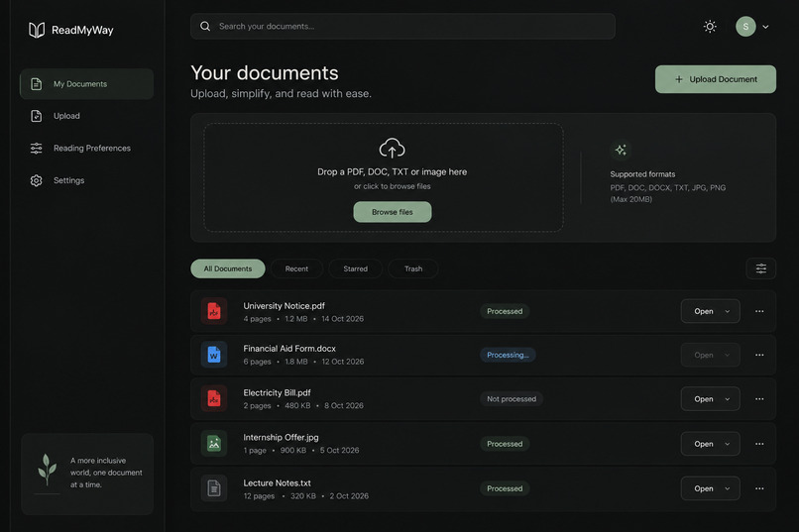Open Settings from the sidebar
799x532 pixels.
(86, 180)
